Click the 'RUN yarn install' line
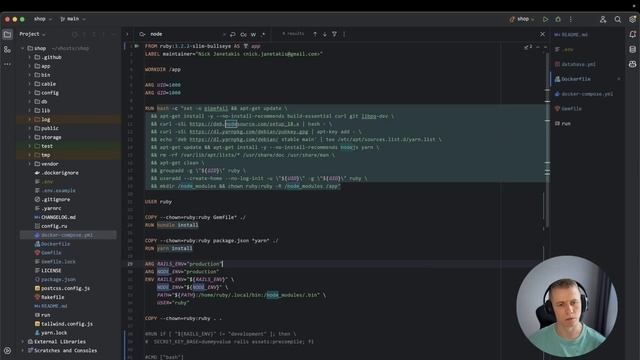 click(169, 248)
